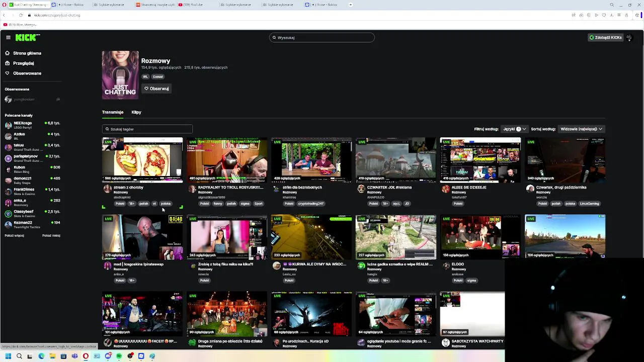
Task: Click streamer avatar beside 'CZWARTEK JOŁ #reklama'
Action: coord(361,189)
